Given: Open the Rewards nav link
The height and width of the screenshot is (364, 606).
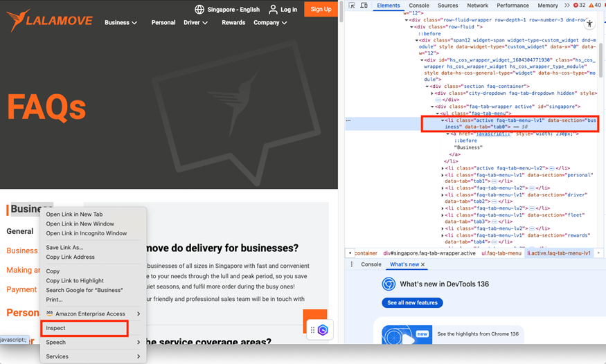Looking at the screenshot, I should coord(233,22).
